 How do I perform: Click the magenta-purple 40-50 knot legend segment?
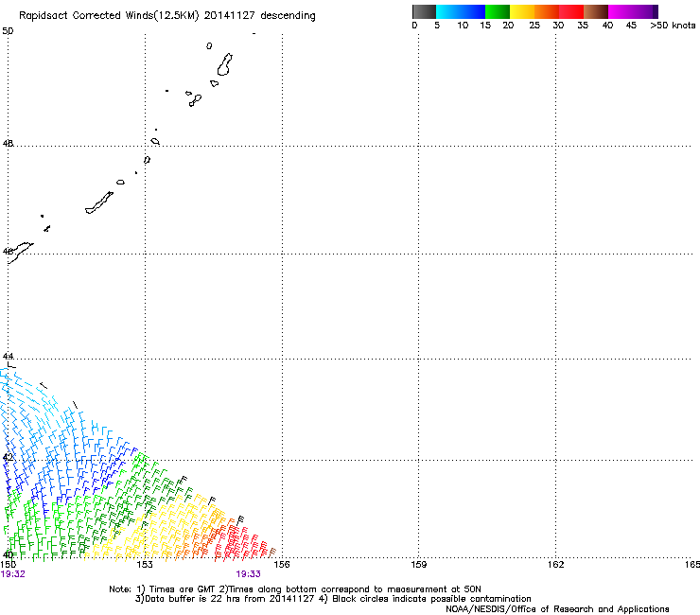pos(633,11)
